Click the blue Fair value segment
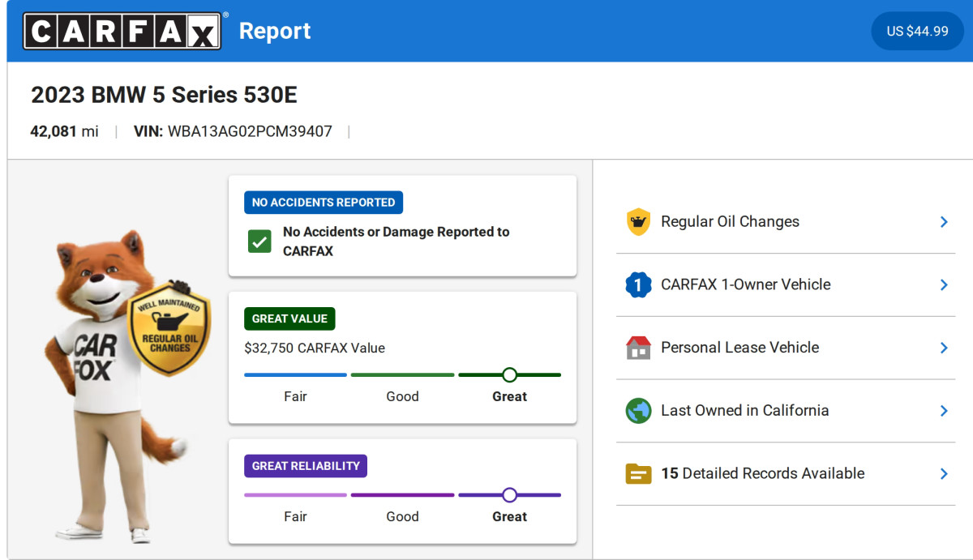 point(295,375)
